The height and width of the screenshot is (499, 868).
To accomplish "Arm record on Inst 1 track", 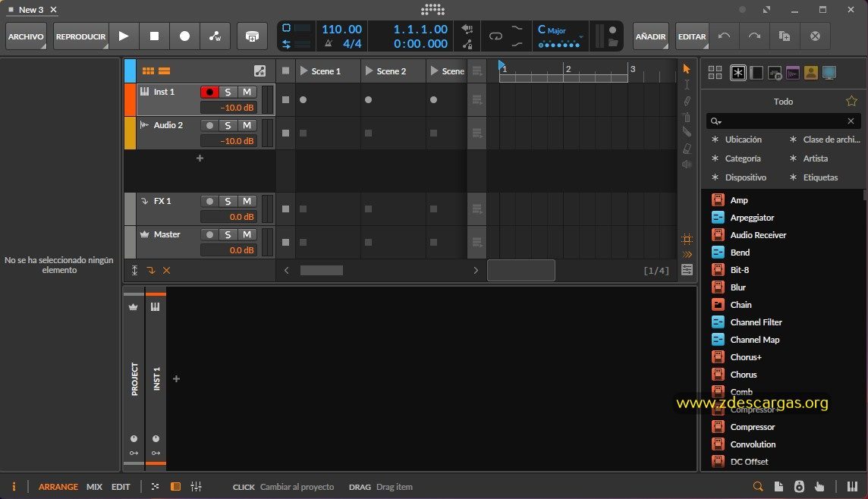I will click(209, 92).
